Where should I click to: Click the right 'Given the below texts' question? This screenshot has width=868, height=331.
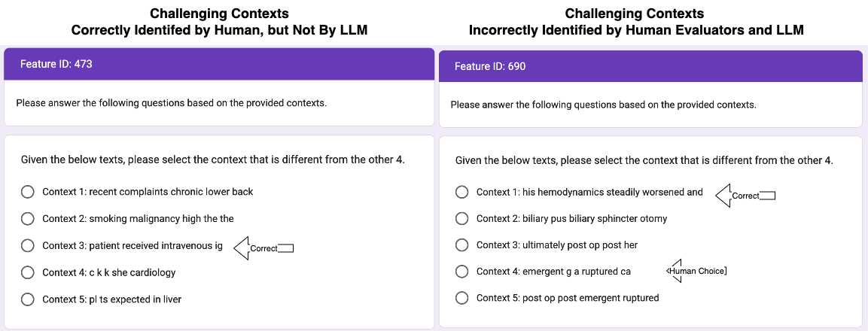644,160
